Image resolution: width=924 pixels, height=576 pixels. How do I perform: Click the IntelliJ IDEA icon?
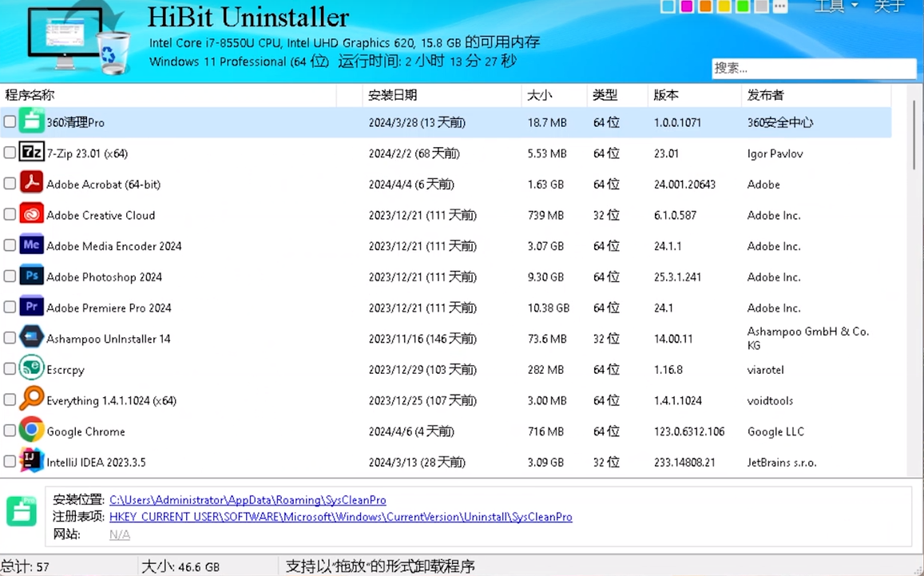tap(31, 460)
